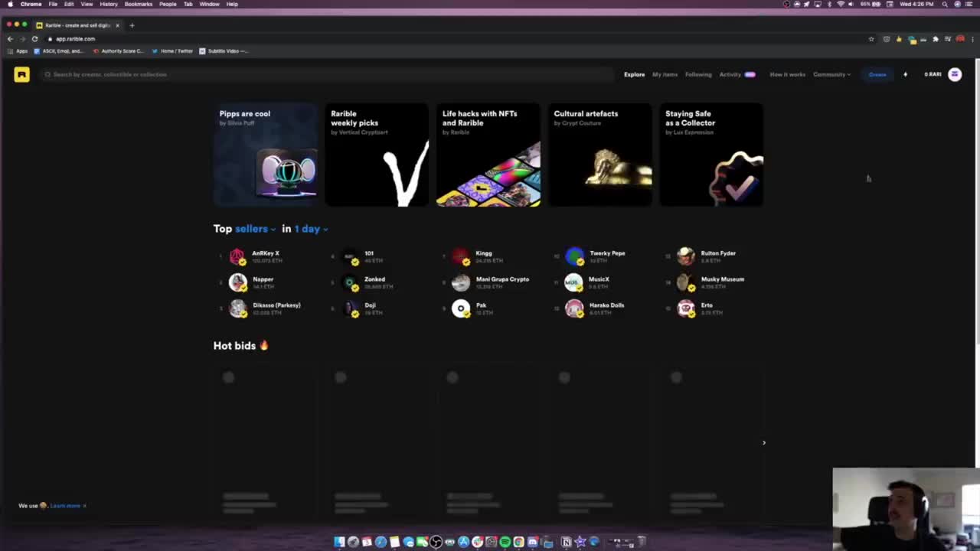Click the Create button
The width and height of the screenshot is (980, 551).
pos(877,74)
